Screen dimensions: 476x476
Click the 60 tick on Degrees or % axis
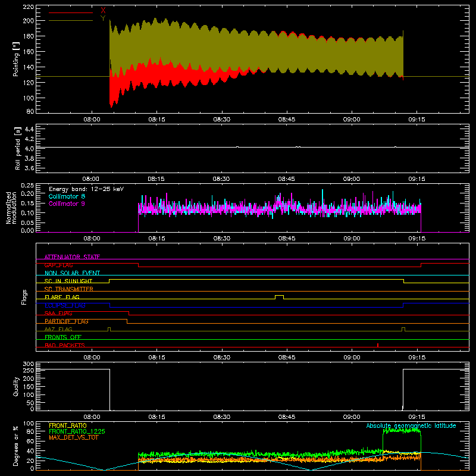(30, 441)
